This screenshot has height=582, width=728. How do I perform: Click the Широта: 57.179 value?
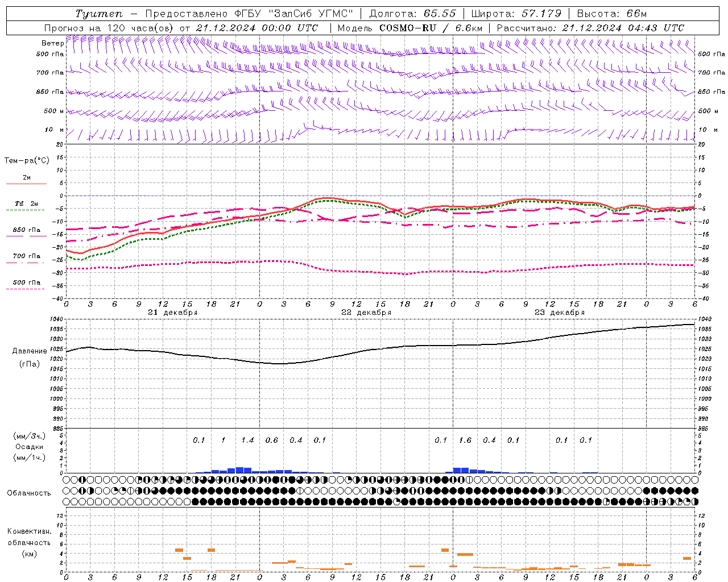[516, 14]
